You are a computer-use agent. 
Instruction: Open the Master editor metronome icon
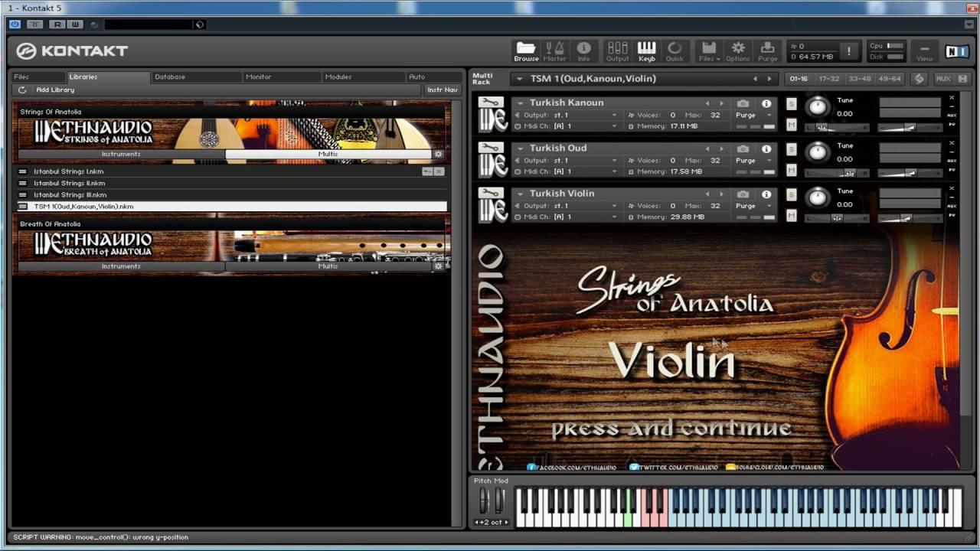point(554,51)
